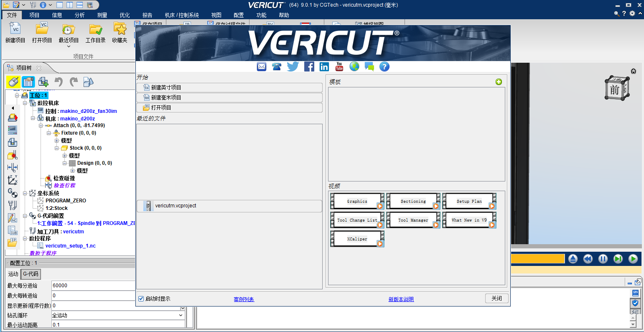The height and width of the screenshot is (332, 644).
Task: Click the undo arrow in project tree toolbar
Action: click(59, 82)
